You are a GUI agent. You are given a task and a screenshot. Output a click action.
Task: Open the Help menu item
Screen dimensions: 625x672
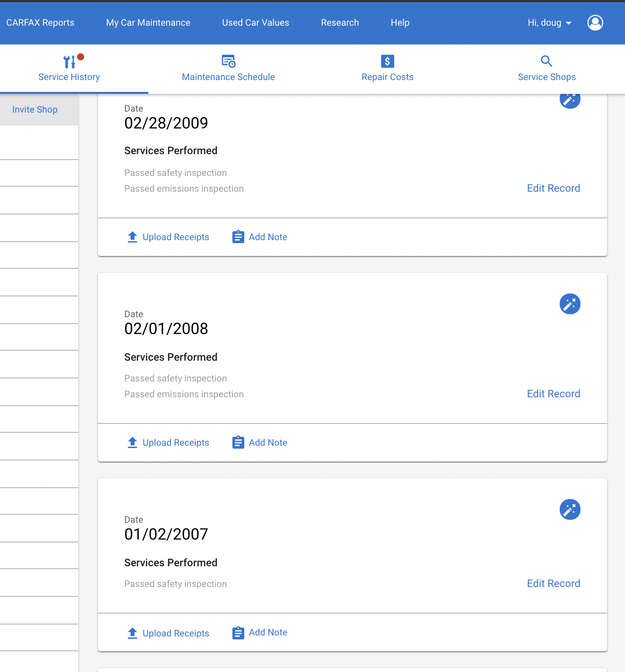coord(400,23)
